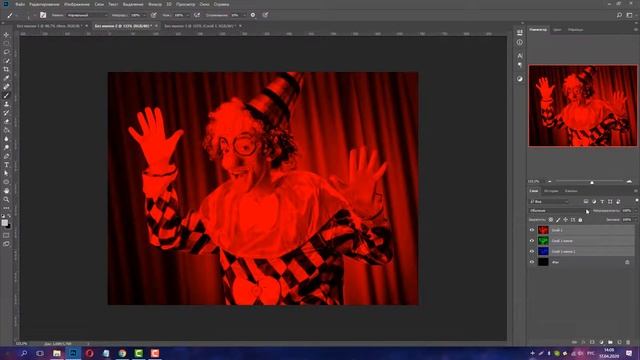Toggle visibility of green layer
Screen dimensions: 640x360
532,241
